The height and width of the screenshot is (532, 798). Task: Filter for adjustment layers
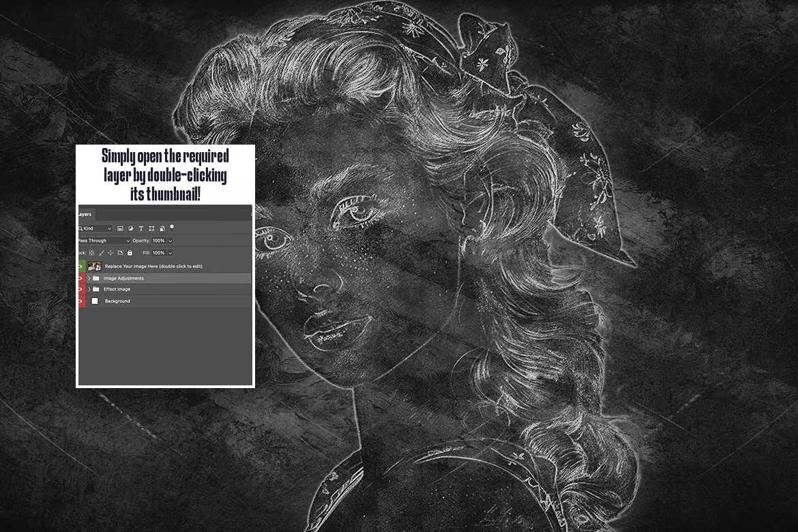coord(131,228)
